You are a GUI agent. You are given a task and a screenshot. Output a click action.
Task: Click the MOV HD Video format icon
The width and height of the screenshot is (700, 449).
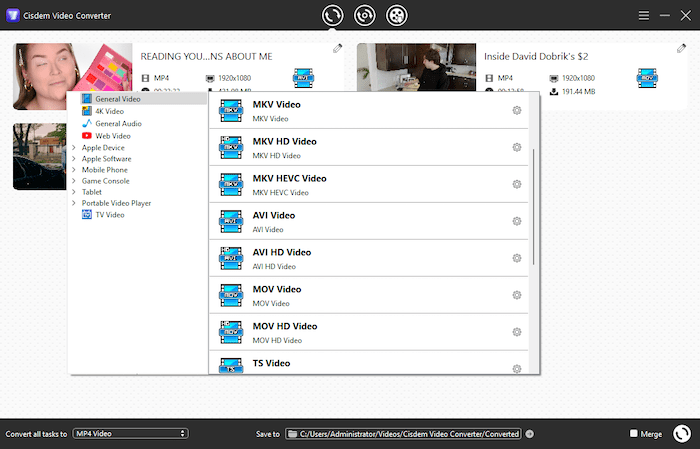point(231,333)
